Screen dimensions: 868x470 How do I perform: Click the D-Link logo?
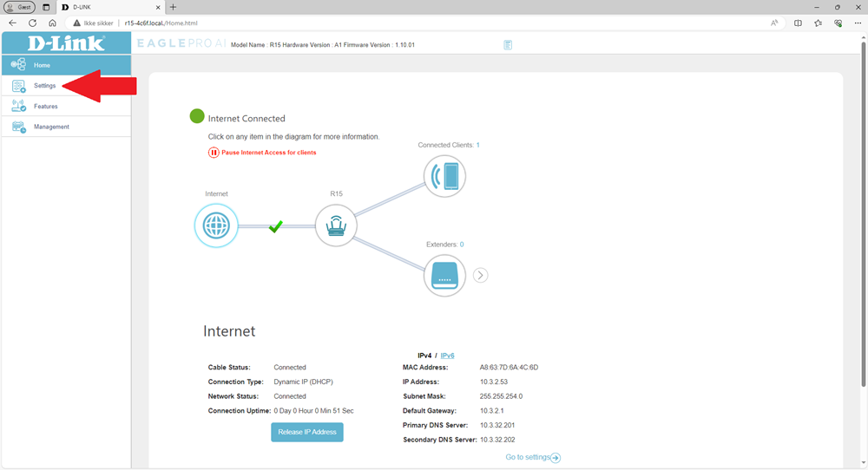pos(67,43)
